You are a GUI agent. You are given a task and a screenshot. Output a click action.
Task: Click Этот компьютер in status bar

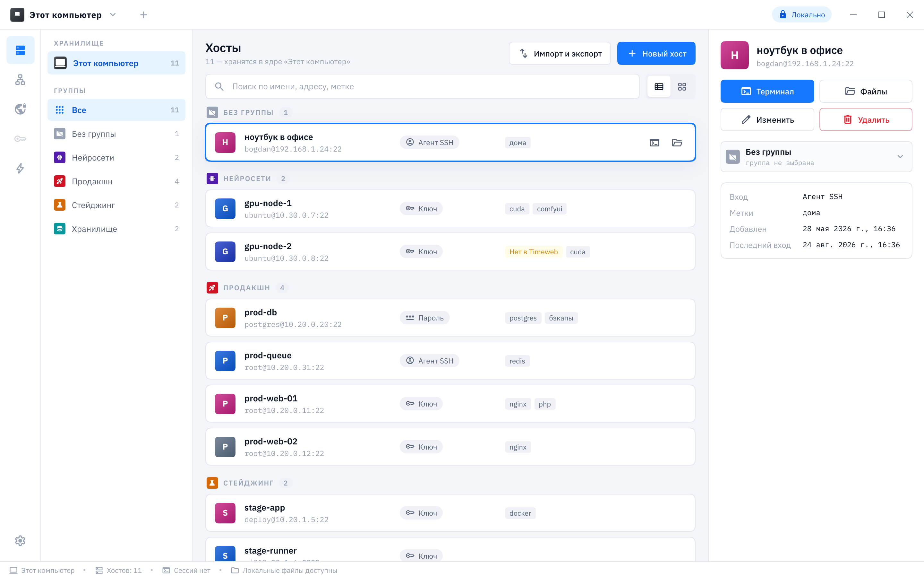(42, 570)
